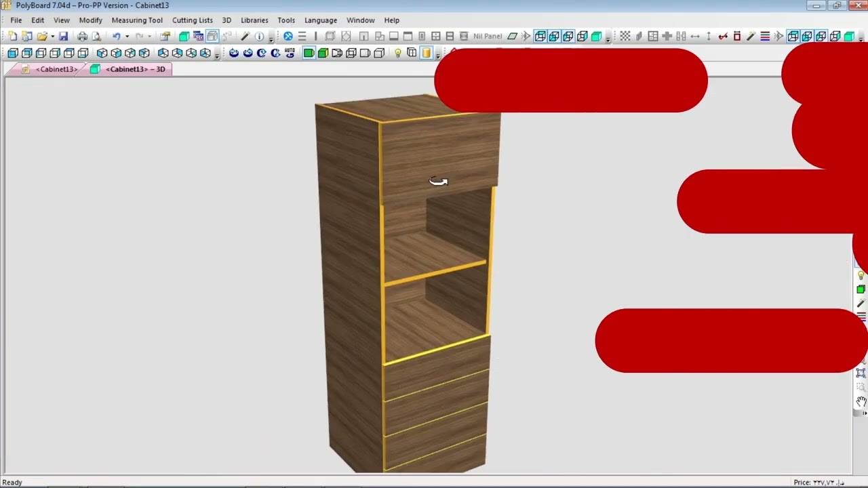Open the Measuring Tool menu
The image size is (868, 488).
tap(137, 20)
